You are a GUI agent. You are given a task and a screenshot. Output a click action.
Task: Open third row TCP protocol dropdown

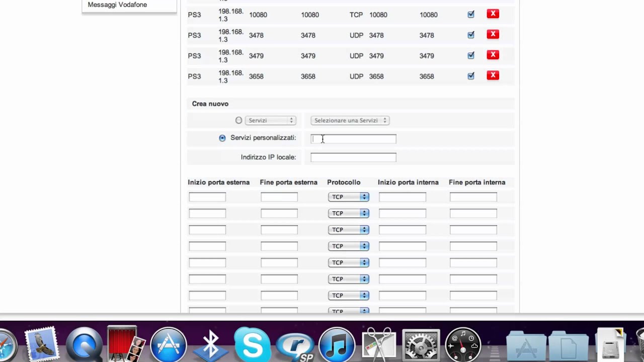click(x=349, y=230)
